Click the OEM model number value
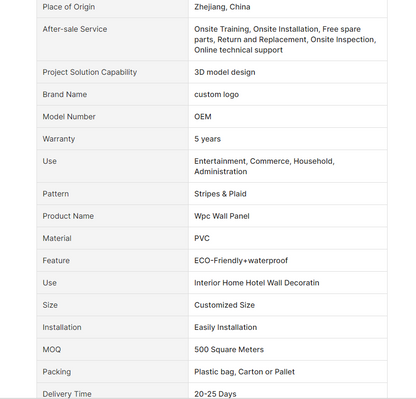The image size is (416, 399). coord(203,117)
